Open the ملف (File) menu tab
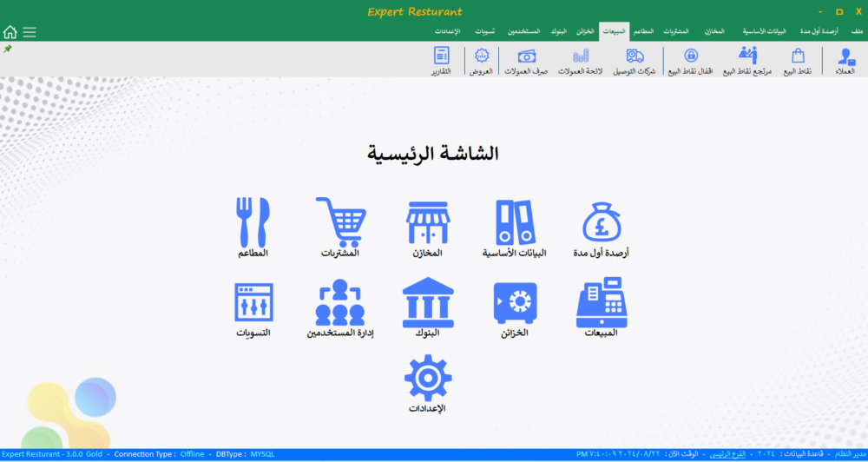868x462 pixels. coord(857,31)
